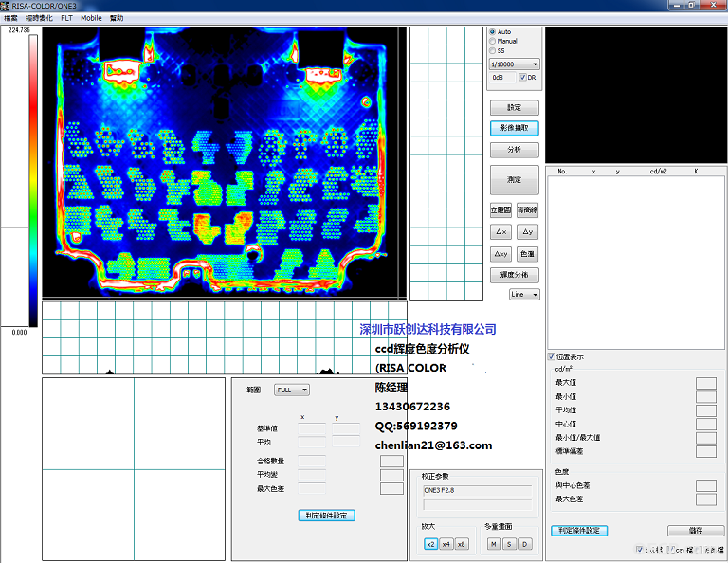The image size is (728, 563).
Task: Select the SS radio button
Action: 493,50
